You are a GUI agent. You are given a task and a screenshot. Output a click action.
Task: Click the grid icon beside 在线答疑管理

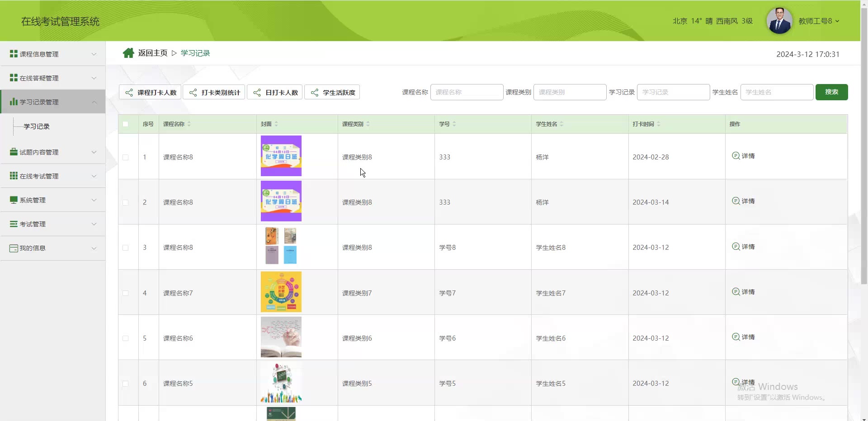[14, 78]
